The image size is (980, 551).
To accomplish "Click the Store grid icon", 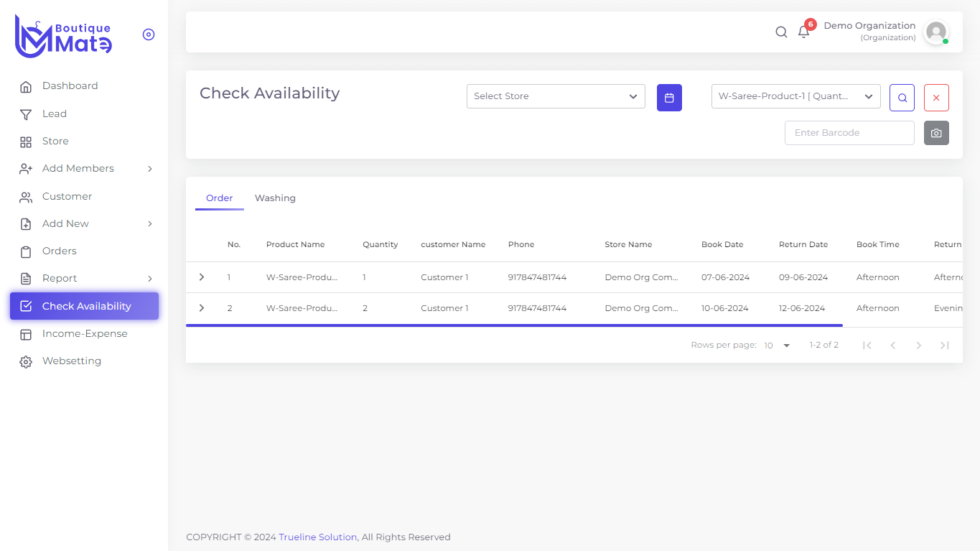I will (26, 142).
